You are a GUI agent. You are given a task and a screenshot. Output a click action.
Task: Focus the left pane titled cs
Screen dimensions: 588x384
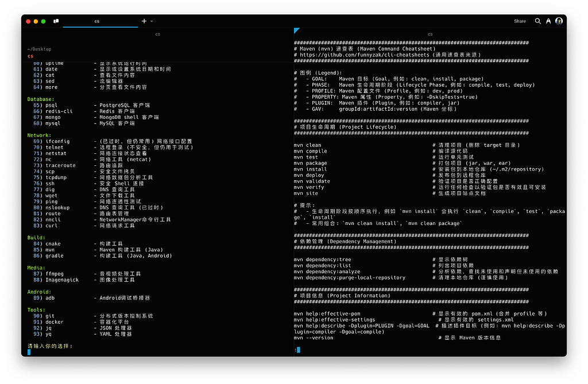(x=157, y=34)
